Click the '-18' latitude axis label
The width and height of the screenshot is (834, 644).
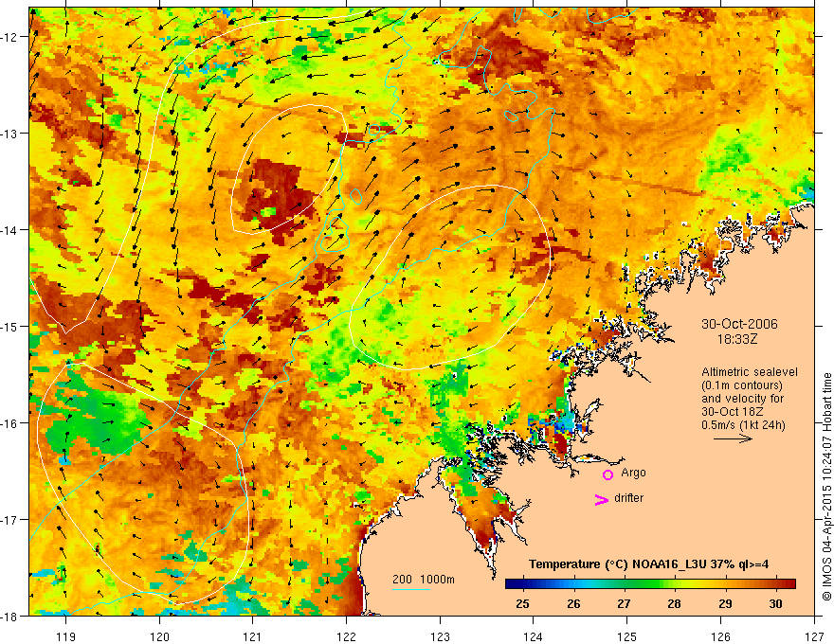pos(9,616)
